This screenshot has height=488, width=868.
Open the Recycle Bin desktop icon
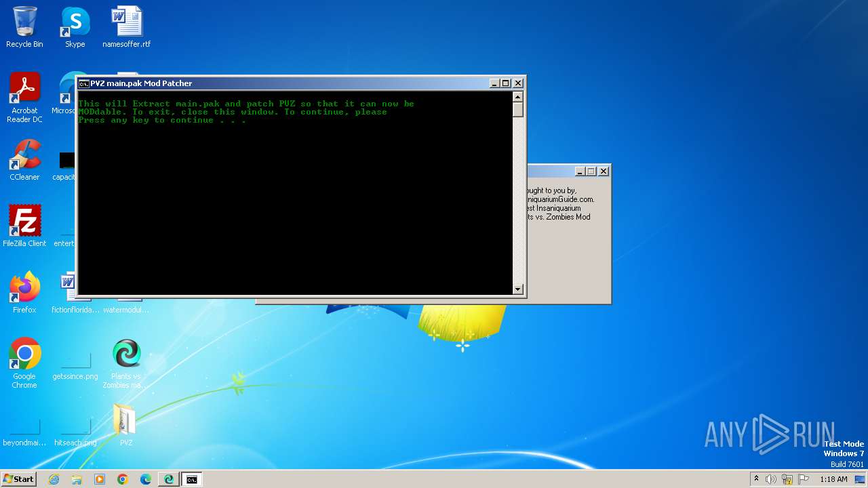[x=24, y=27]
